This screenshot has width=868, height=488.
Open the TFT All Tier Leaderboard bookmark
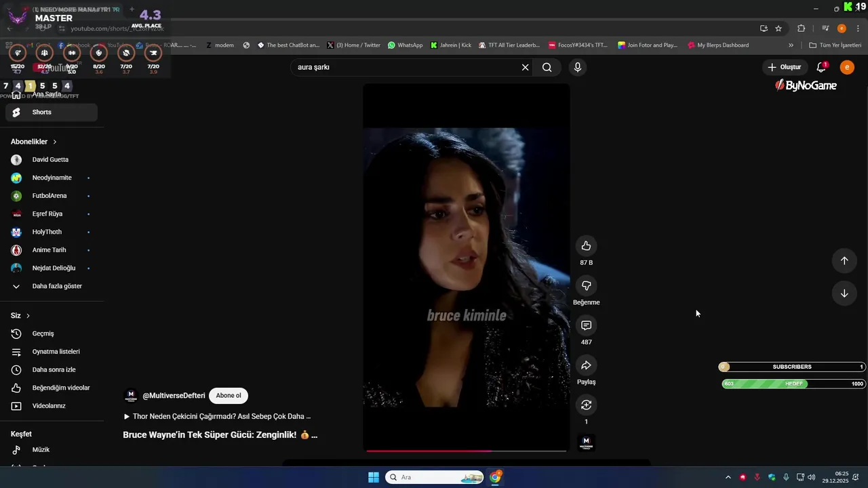click(x=509, y=45)
